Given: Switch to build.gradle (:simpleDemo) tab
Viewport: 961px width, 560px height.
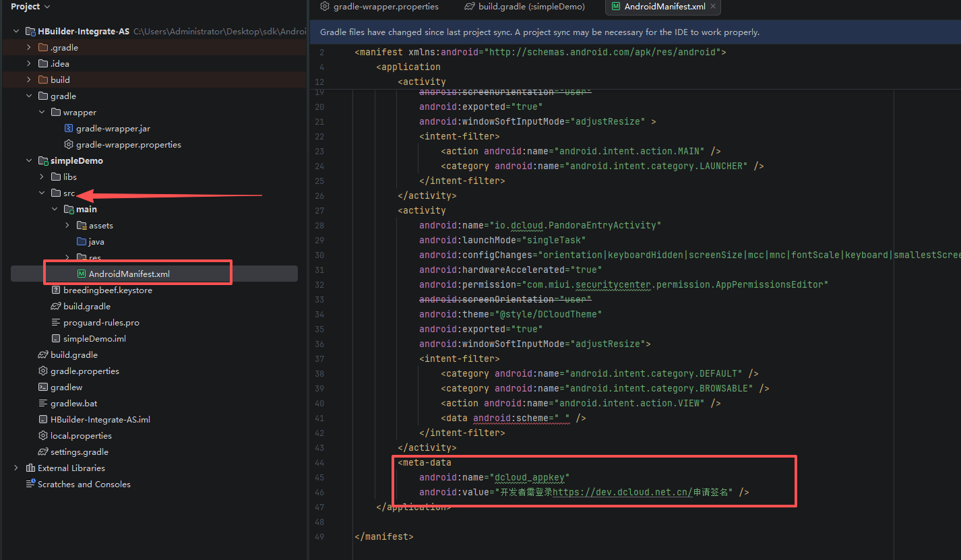Looking at the screenshot, I should pyautogui.click(x=524, y=7).
